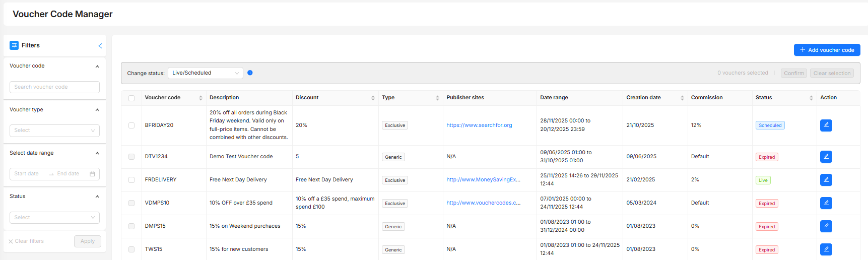Edit the TWS15 voucher via pencil icon
868x260 pixels.
826,249
